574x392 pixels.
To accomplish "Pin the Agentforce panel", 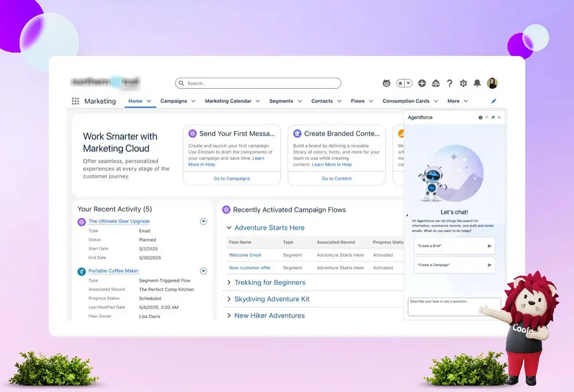I will click(x=493, y=118).
